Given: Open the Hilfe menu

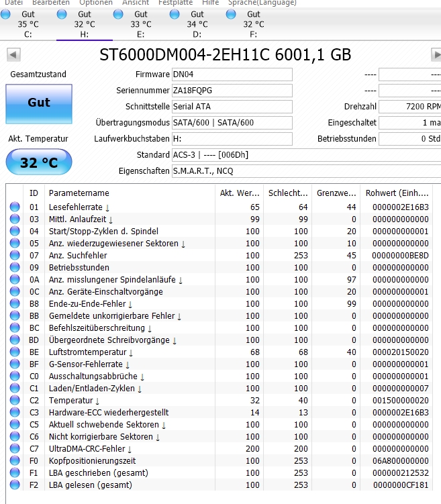Looking at the screenshot, I should pyautogui.click(x=210, y=3).
